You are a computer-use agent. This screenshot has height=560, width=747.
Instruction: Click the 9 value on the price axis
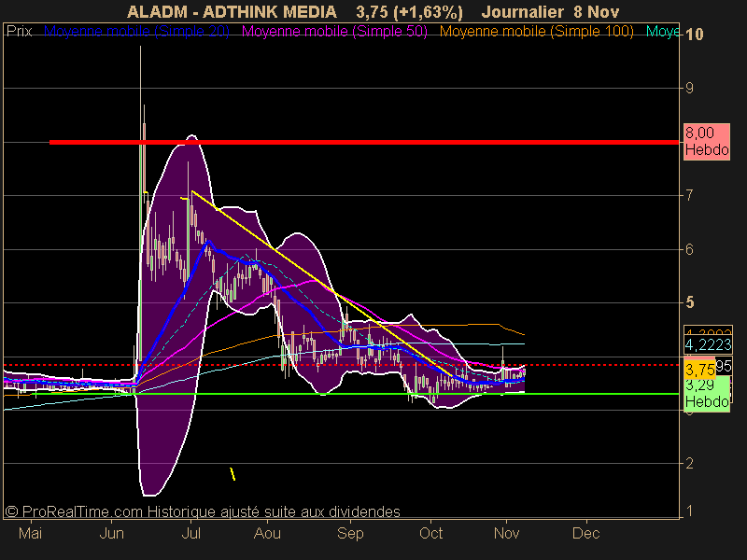[x=689, y=88]
